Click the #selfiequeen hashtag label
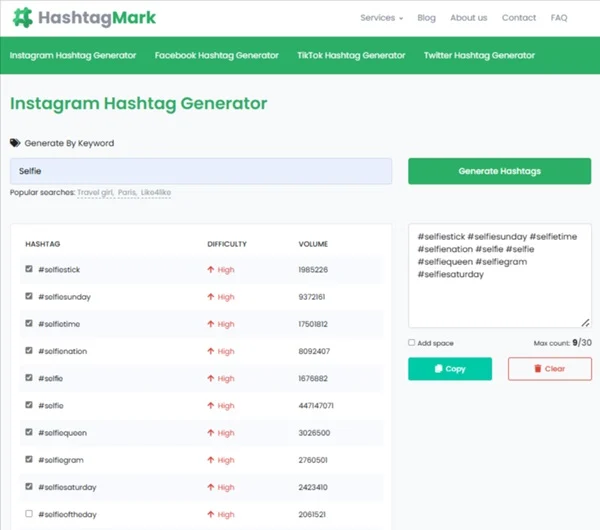The height and width of the screenshot is (530, 600). pos(62,432)
